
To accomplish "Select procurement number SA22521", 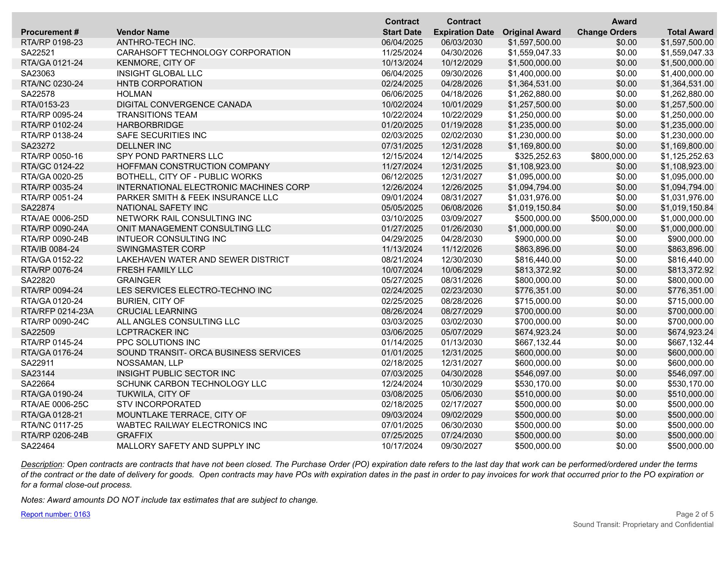I will (38, 53).
